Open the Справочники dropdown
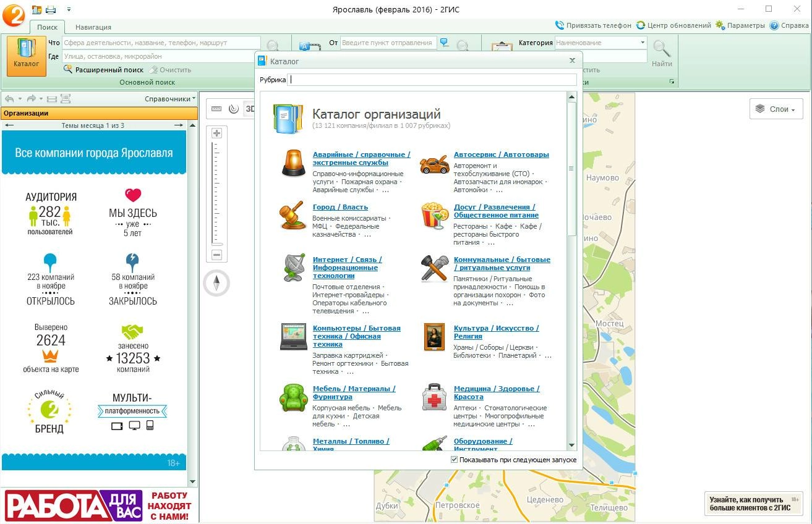 [x=170, y=99]
